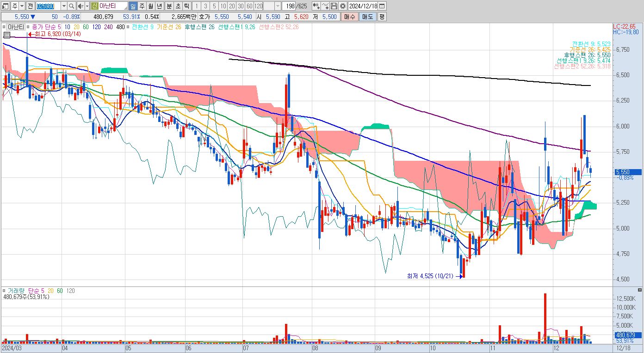The width and height of the screenshot is (644, 353).
Task: Click the 매도 sell button
Action: (367, 17)
